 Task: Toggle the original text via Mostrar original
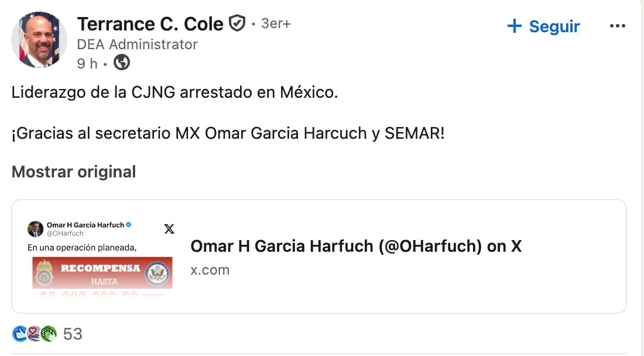coord(74,172)
